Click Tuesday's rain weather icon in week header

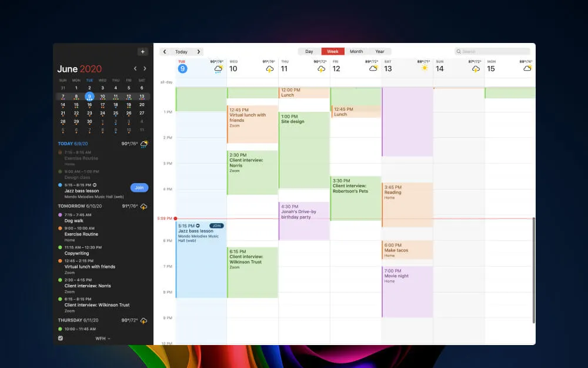pyautogui.click(x=219, y=69)
